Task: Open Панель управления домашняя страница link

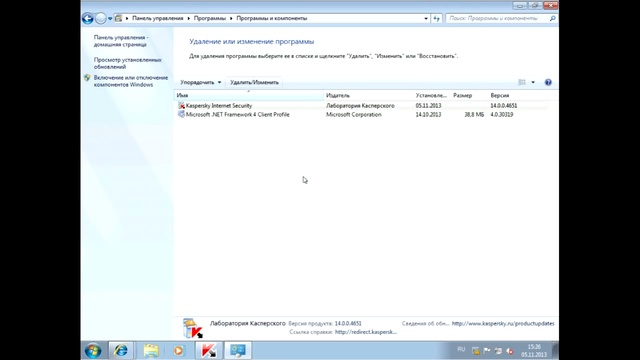Action: (121, 41)
